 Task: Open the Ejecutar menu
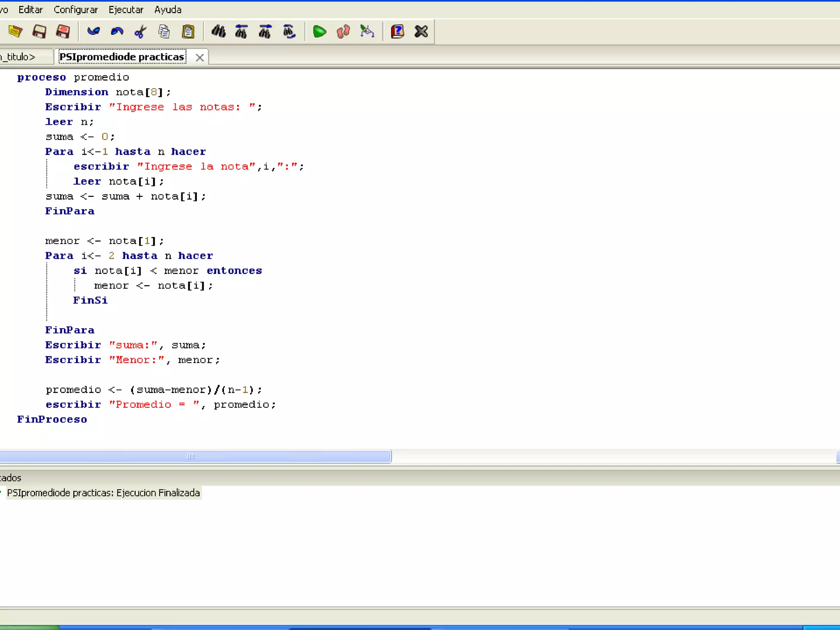tap(126, 9)
